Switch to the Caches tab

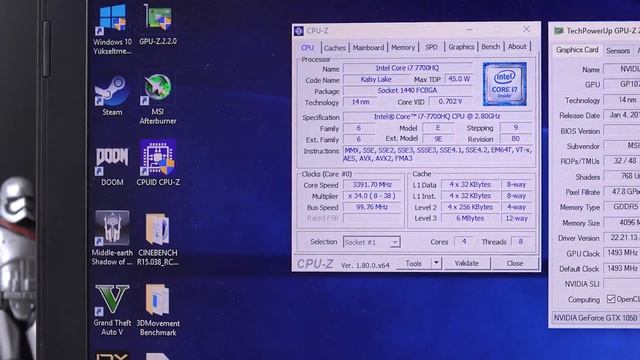tap(335, 48)
